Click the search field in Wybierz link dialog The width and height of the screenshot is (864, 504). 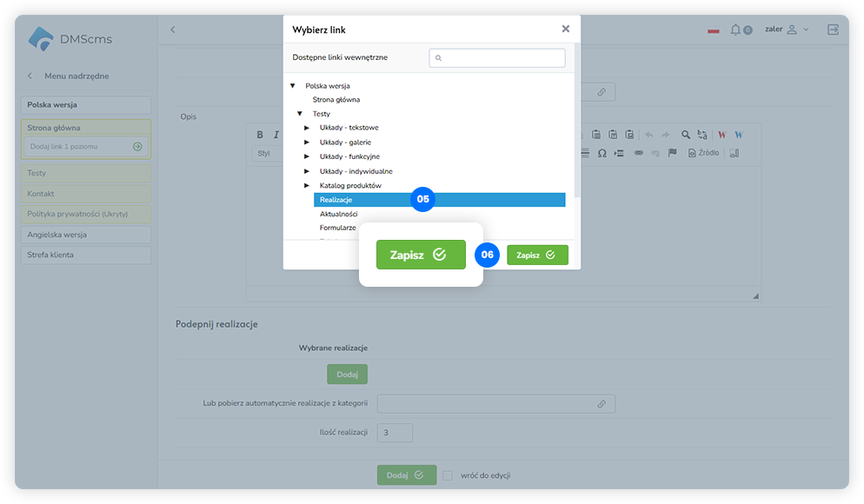[x=497, y=58]
